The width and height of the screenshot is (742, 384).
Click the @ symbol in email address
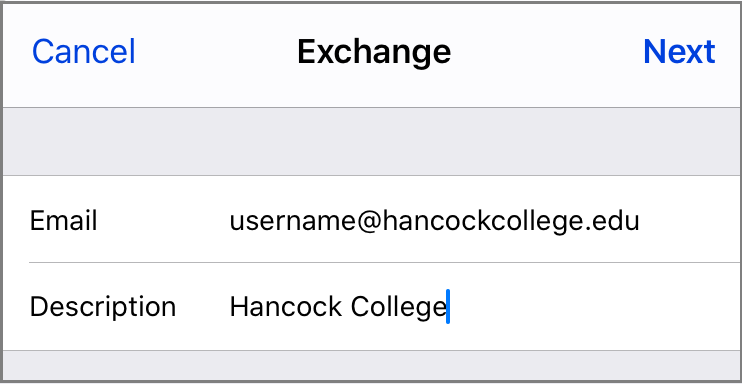pyautogui.click(x=368, y=222)
